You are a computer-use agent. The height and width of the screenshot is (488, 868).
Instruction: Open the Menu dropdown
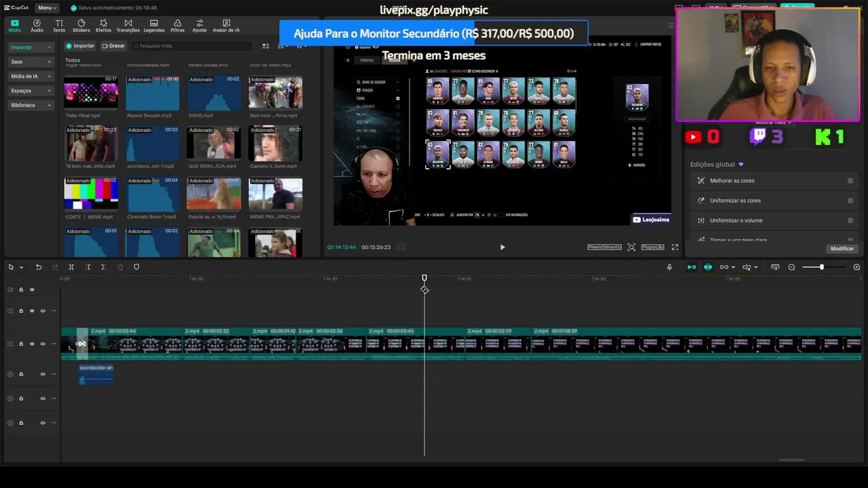[46, 7]
